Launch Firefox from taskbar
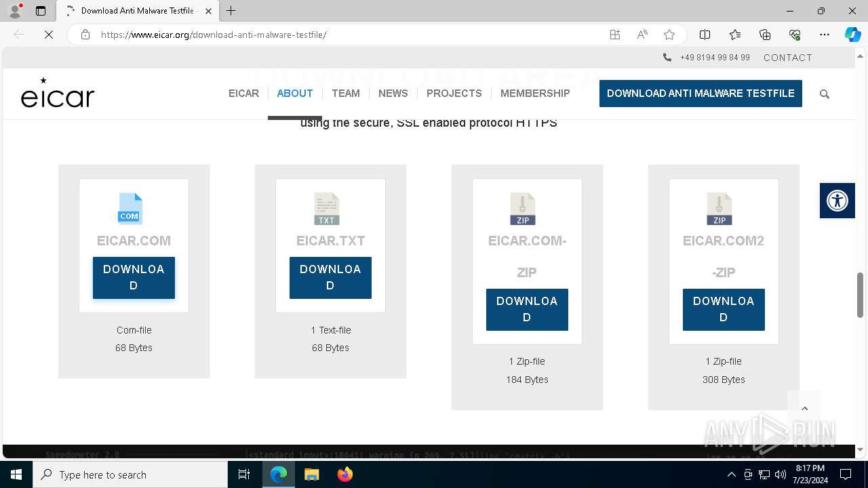Viewport: 868px width, 488px height. pos(344,474)
